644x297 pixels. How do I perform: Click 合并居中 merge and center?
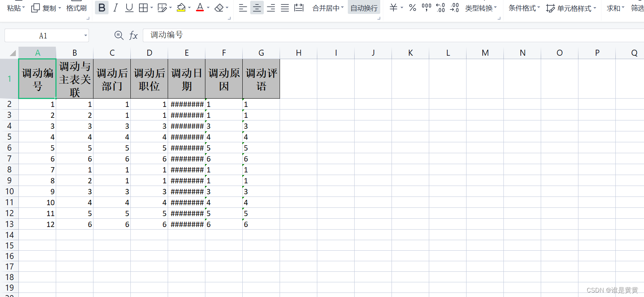click(328, 8)
